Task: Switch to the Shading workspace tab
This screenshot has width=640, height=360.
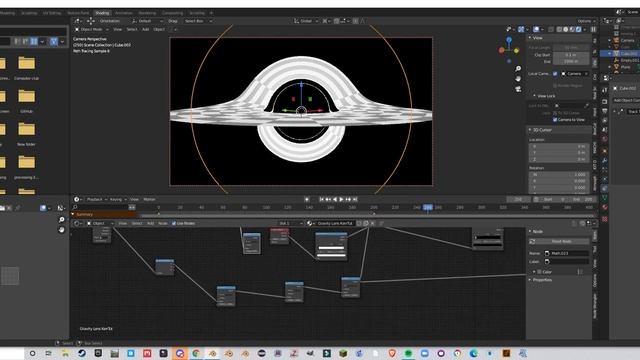Action: (102, 13)
